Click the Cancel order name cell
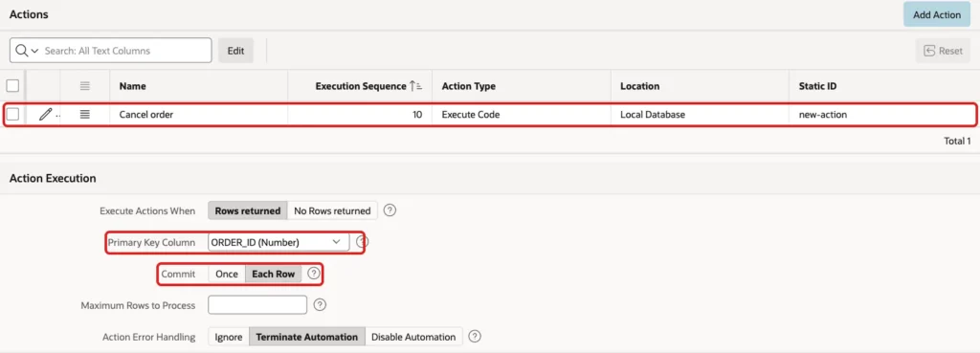 click(x=199, y=115)
